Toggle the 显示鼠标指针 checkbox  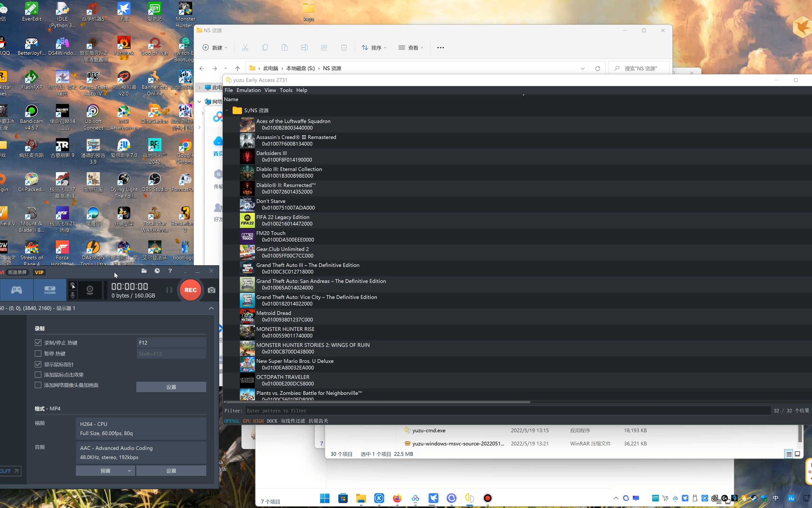[x=38, y=364]
